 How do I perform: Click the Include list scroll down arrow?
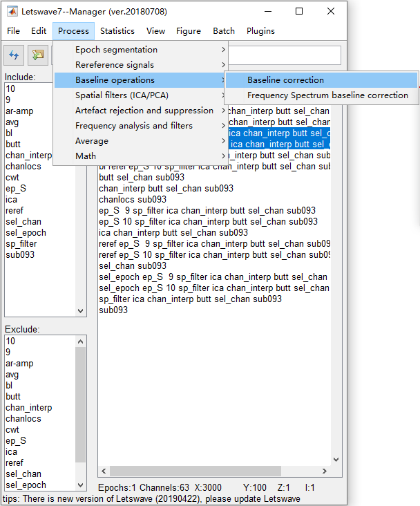click(x=81, y=311)
